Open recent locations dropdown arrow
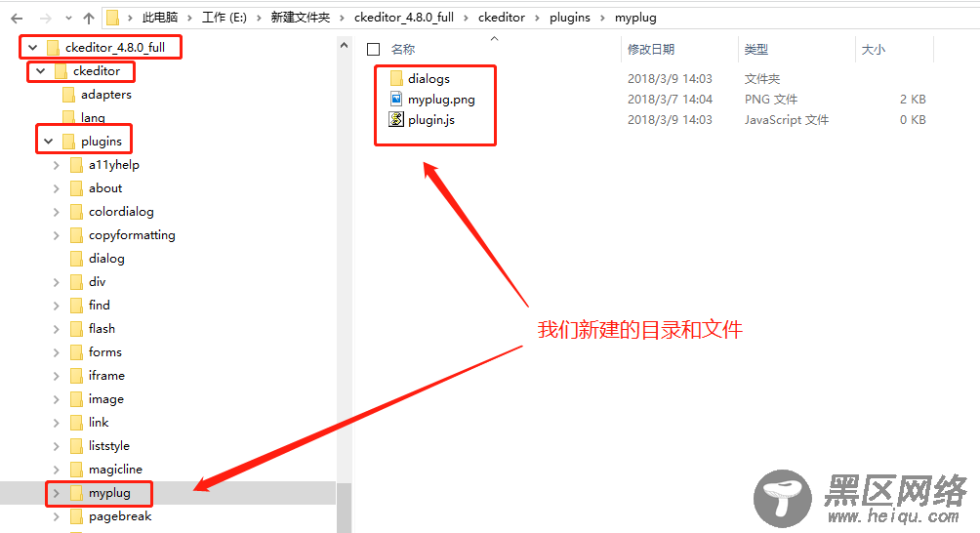The height and width of the screenshot is (533, 980). coord(68,19)
